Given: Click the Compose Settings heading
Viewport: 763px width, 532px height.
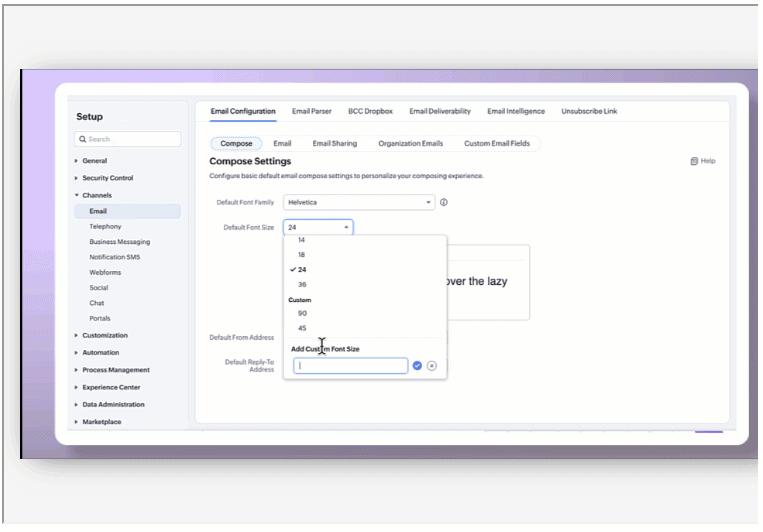Looking at the screenshot, I should coord(250,161).
